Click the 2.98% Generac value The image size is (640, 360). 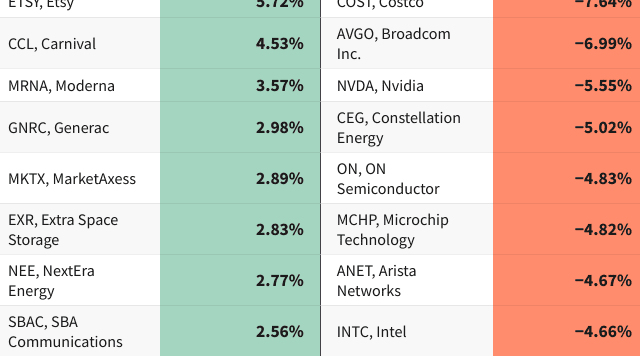280,128
